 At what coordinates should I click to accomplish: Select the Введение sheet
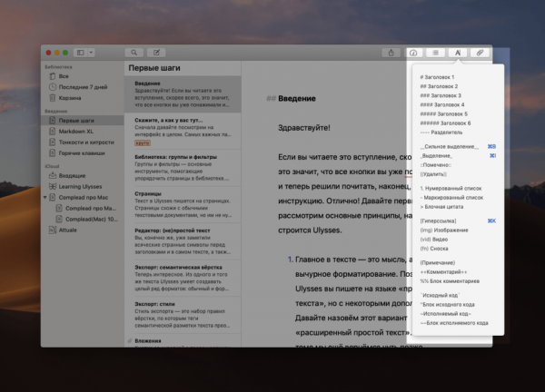(x=183, y=94)
